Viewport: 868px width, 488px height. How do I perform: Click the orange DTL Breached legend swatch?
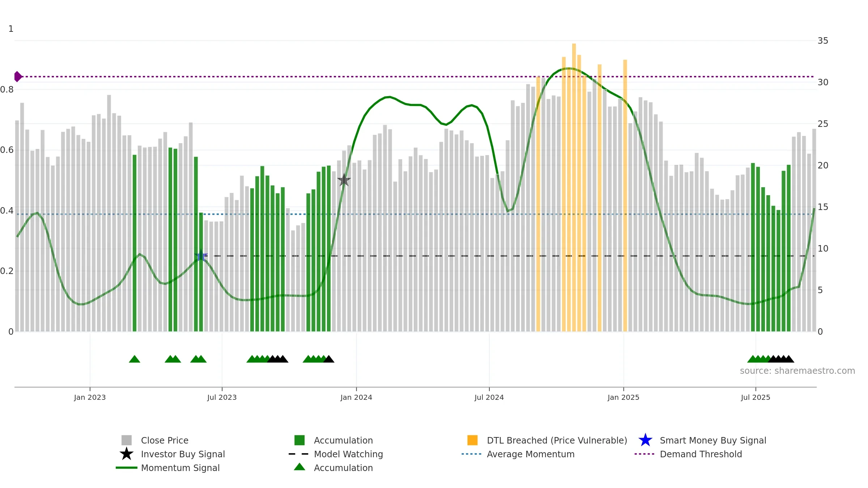pyautogui.click(x=472, y=440)
